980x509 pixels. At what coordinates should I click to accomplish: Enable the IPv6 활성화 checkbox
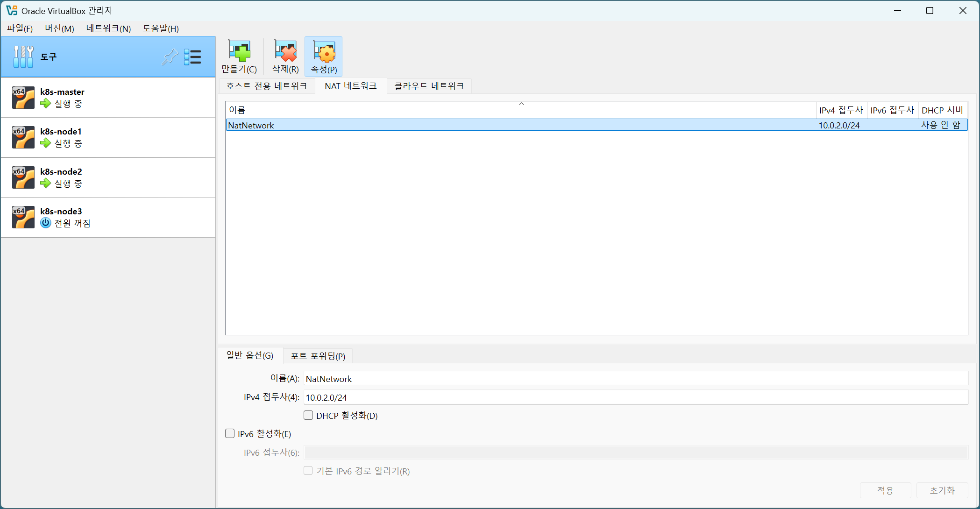click(x=230, y=433)
